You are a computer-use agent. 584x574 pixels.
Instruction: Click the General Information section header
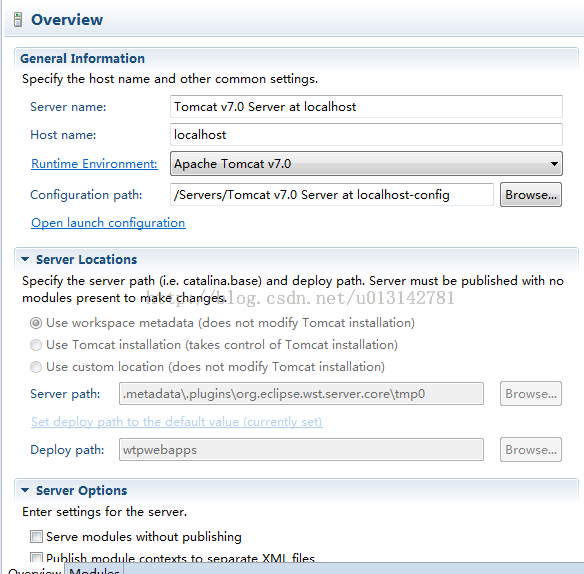coord(82,58)
